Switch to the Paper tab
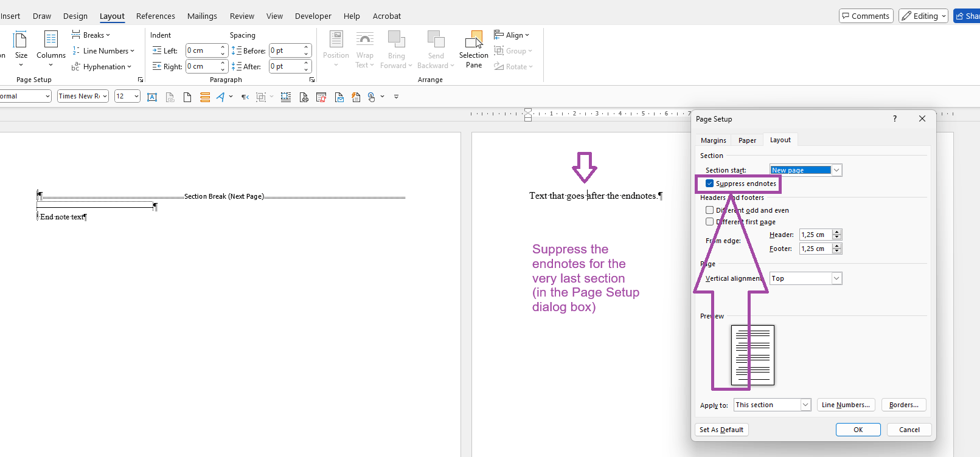980x457 pixels. [x=747, y=140]
